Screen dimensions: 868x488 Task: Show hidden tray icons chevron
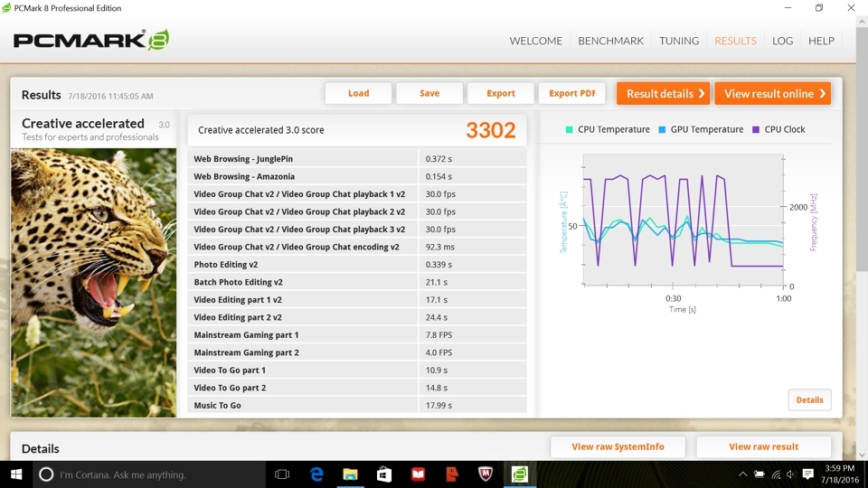pos(743,474)
